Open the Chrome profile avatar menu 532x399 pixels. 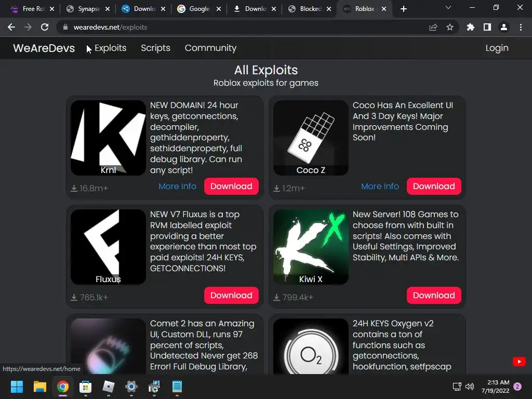504,27
